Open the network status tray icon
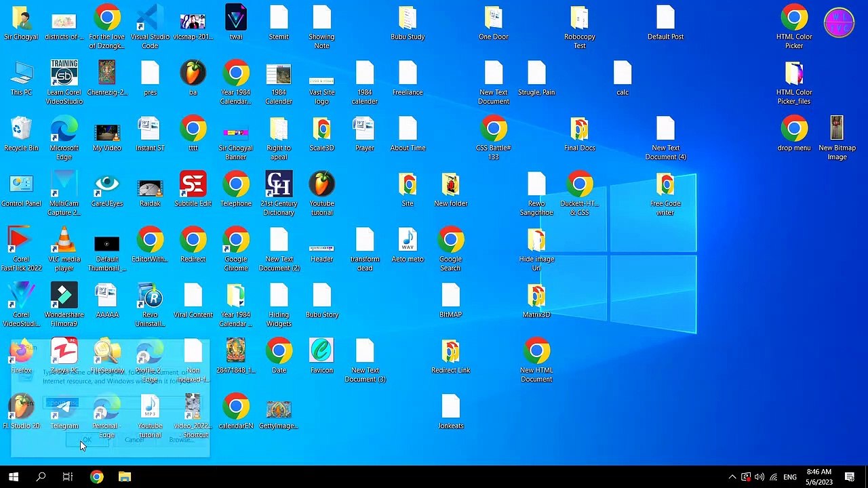 coord(773,477)
